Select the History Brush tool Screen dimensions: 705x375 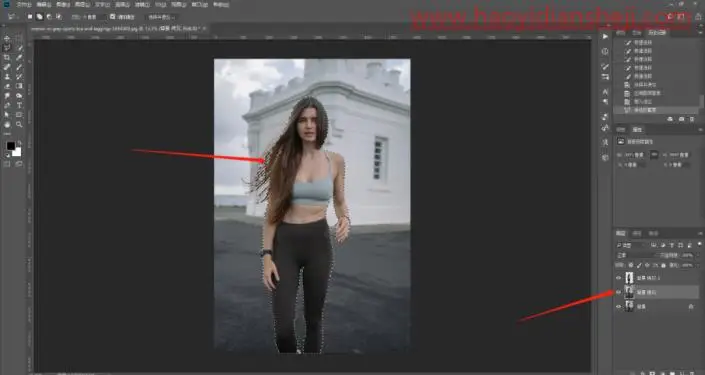(x=19, y=76)
